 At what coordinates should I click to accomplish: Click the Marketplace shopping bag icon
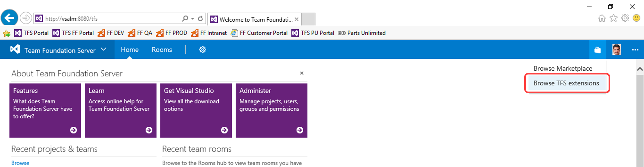point(598,50)
